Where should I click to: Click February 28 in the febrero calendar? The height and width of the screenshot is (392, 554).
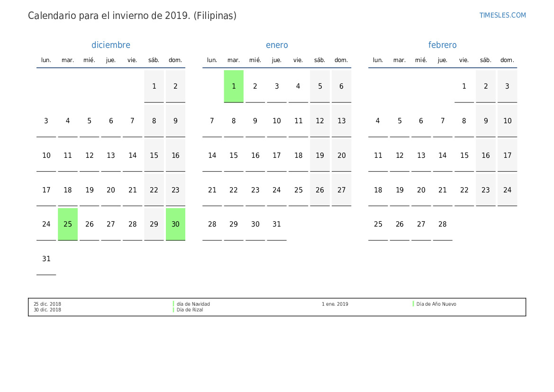[442, 224]
